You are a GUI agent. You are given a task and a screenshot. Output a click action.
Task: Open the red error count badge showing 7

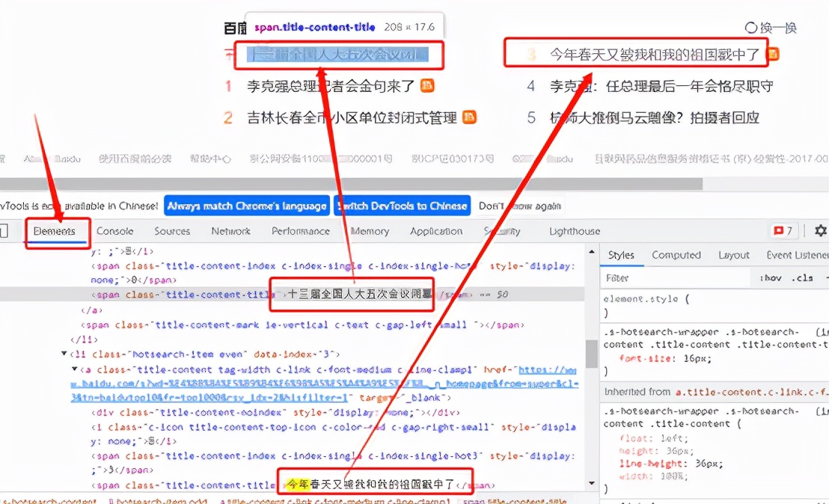[783, 230]
